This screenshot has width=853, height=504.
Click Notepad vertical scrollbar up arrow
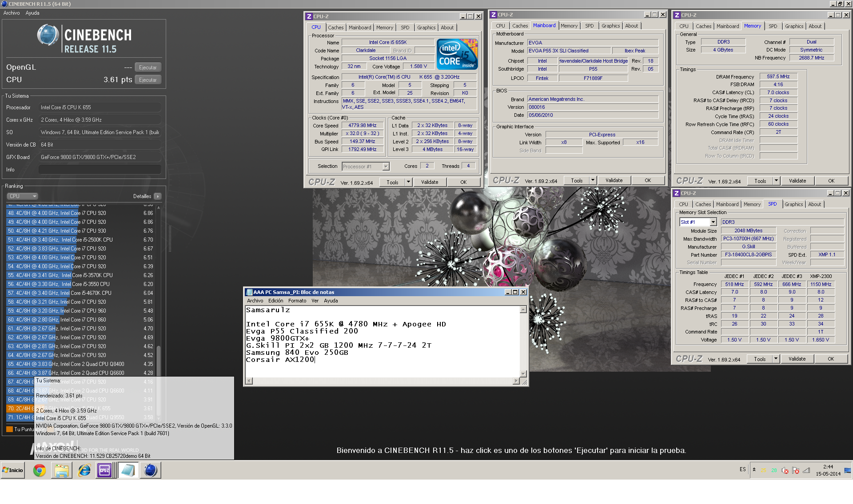(523, 310)
